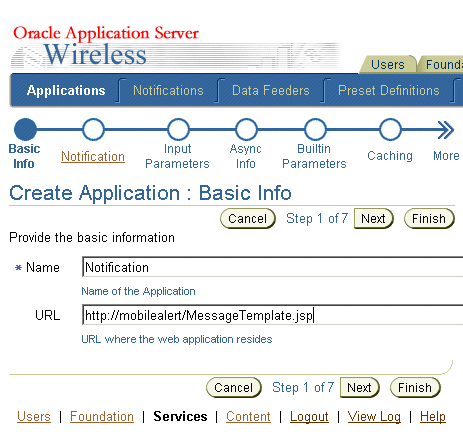463x439 pixels.
Task: Select the Caching step circle
Action: [x=390, y=129]
